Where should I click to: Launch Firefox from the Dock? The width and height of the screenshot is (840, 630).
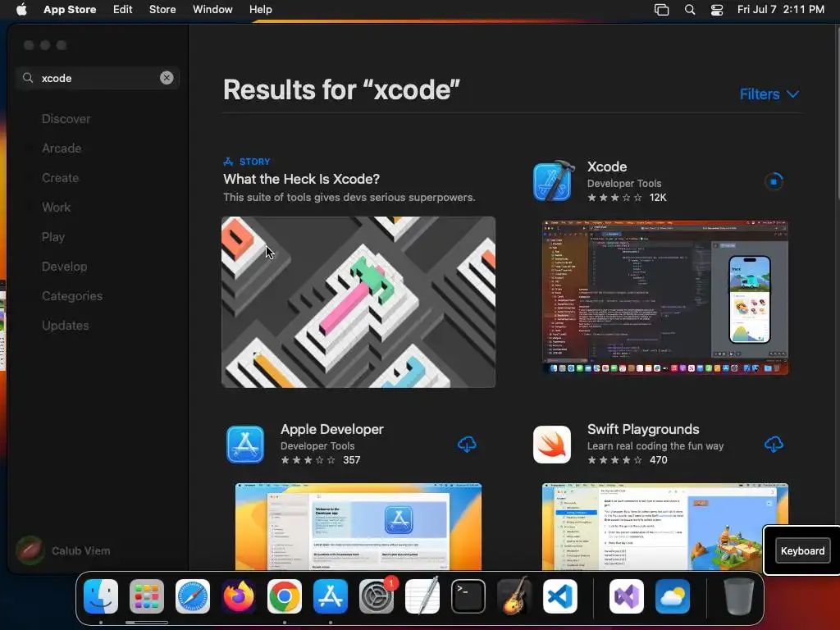coord(239,596)
